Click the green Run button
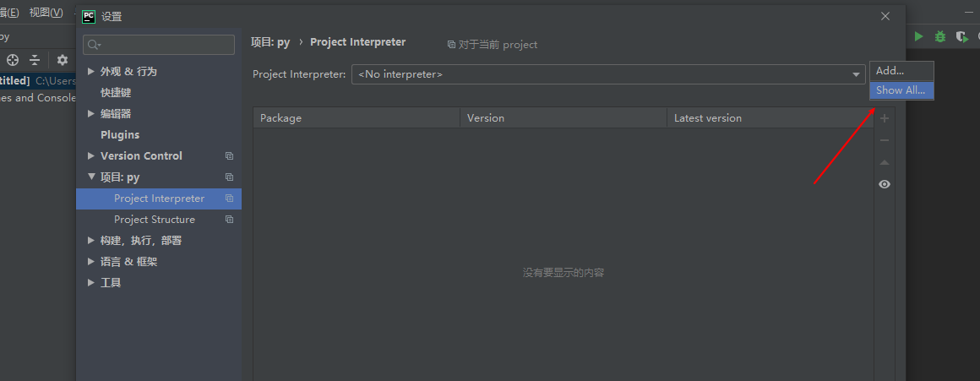Viewport: 980px width, 381px height. click(919, 36)
